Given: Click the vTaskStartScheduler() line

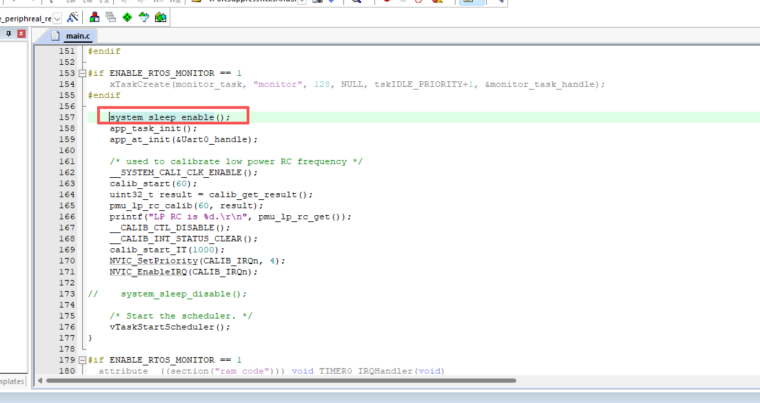Looking at the screenshot, I should [169, 326].
